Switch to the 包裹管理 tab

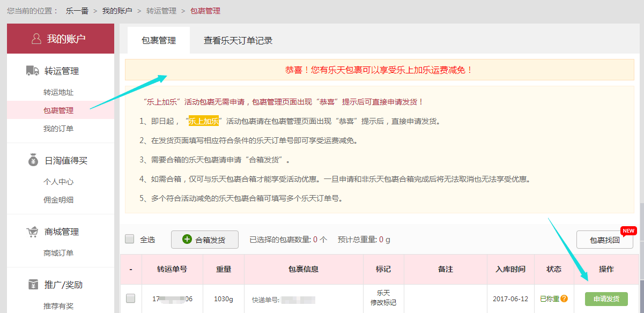[159, 40]
